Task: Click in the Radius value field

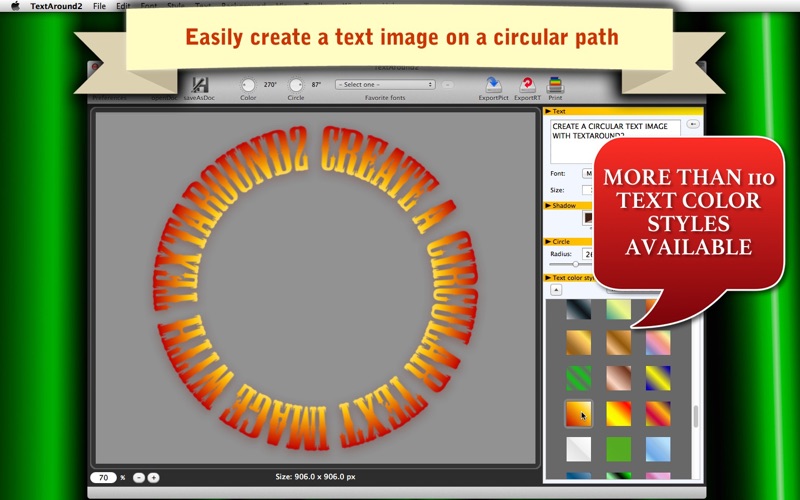Action: click(x=588, y=254)
